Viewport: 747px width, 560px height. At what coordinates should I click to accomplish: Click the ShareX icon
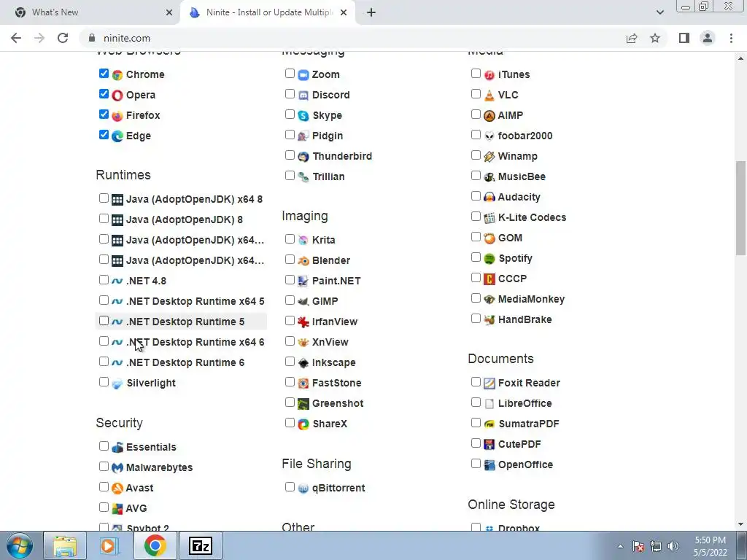(x=303, y=424)
